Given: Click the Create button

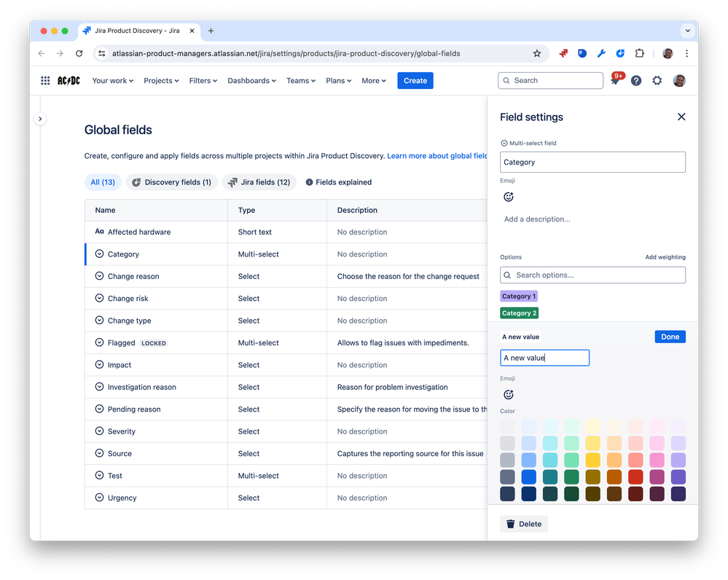Looking at the screenshot, I should [x=415, y=81].
